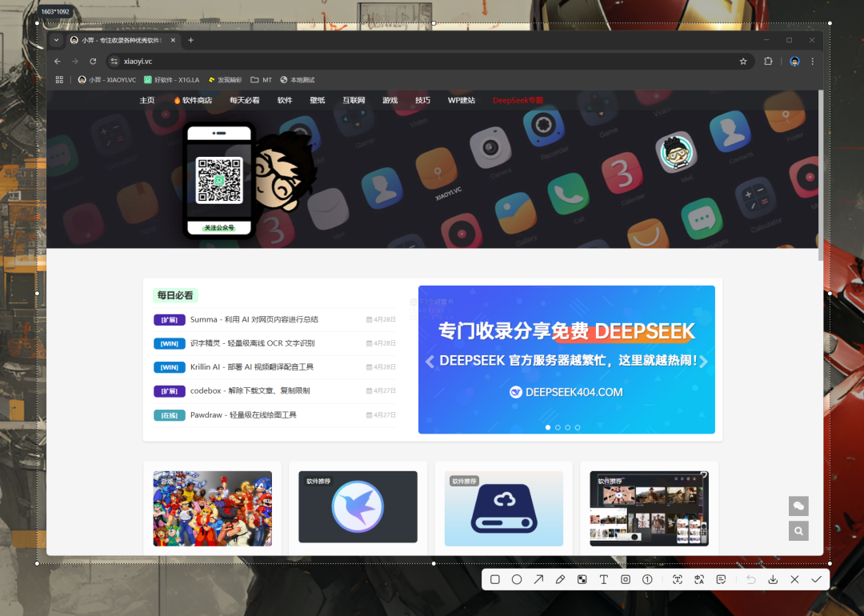864x616 pixels.
Task: Open the 壁纸 nav item
Action: coord(318,100)
